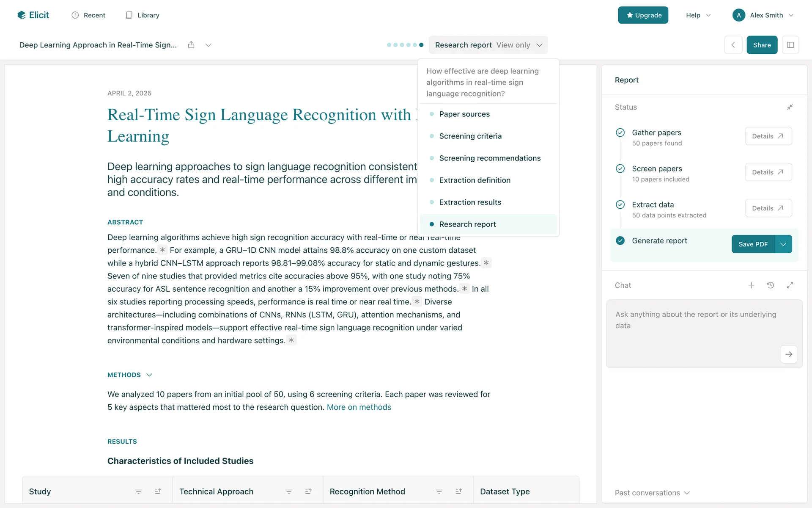Open the Save PDF options arrow
Screen dimensions: 812x508
(x=783, y=244)
